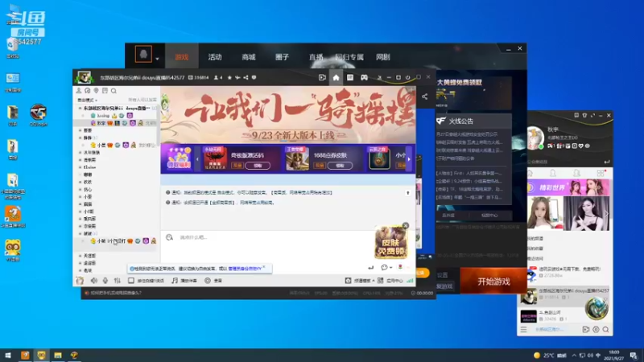This screenshot has height=362, width=644.
Task: Click the headset icon above channel tree
Action: pos(88,91)
